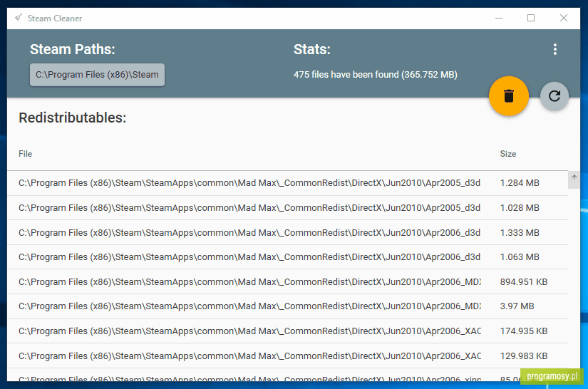Click the orange trash delete button
The width and height of the screenshot is (588, 389).
[x=508, y=96]
